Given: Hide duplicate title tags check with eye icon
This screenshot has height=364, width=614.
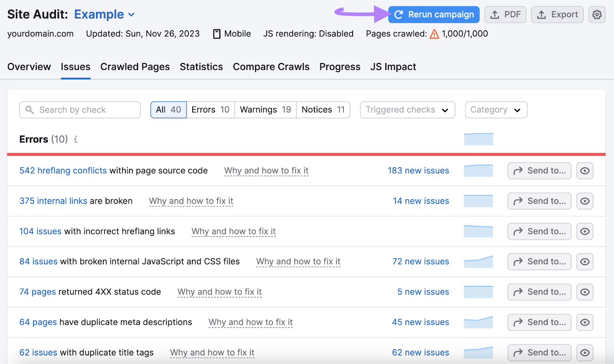Looking at the screenshot, I should coord(585,352).
